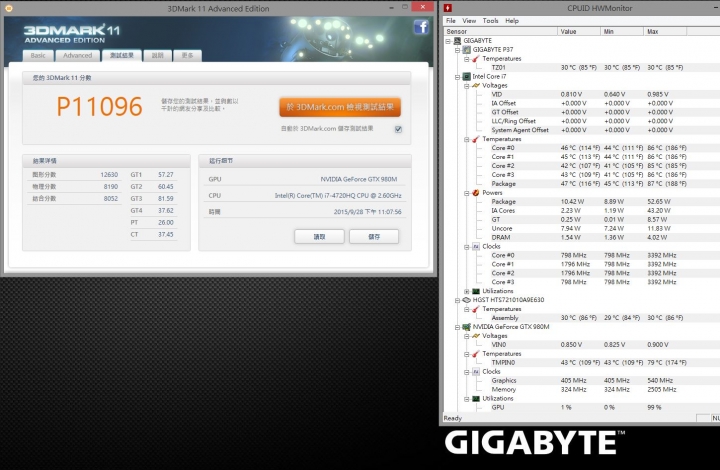Click the Clocks icon under NVIDIA GeForce

pyautogui.click(x=476, y=372)
